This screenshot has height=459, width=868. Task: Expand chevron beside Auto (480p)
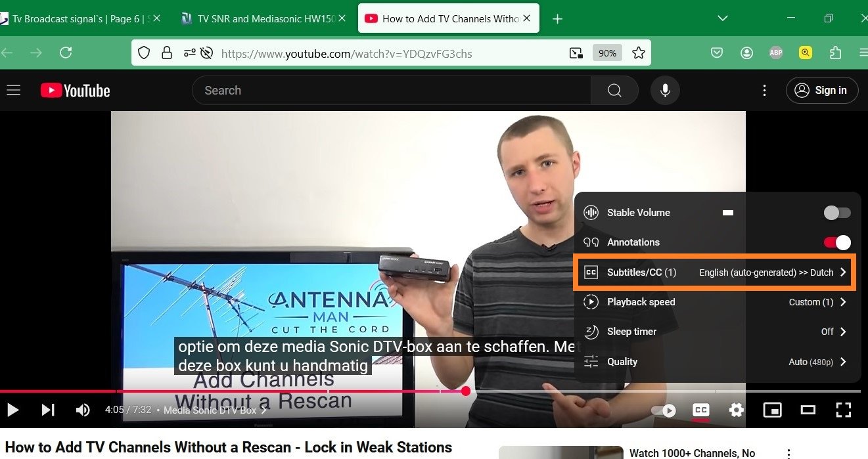pos(843,362)
